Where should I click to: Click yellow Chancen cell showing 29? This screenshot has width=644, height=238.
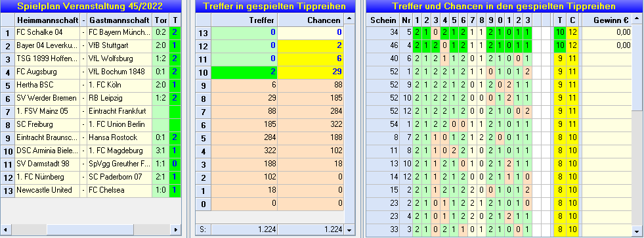[311, 72]
